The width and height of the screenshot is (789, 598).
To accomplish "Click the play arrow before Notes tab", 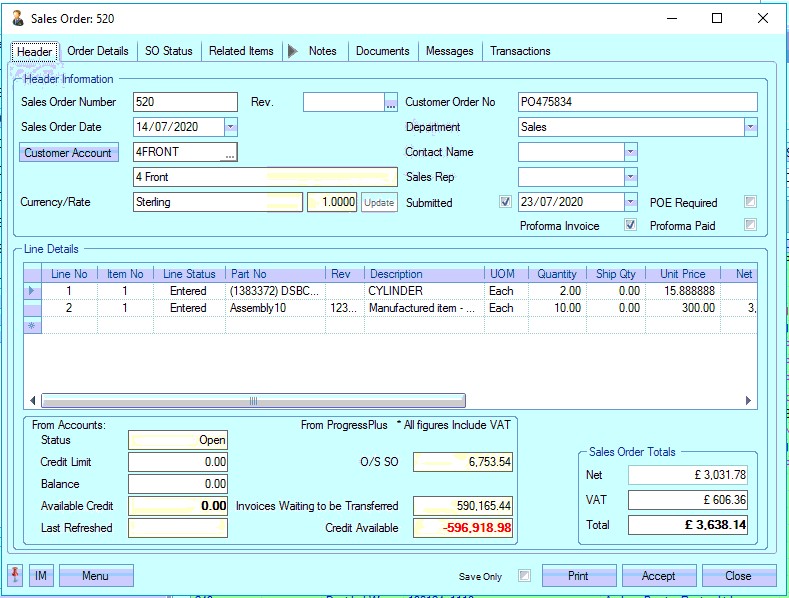I will [292, 51].
